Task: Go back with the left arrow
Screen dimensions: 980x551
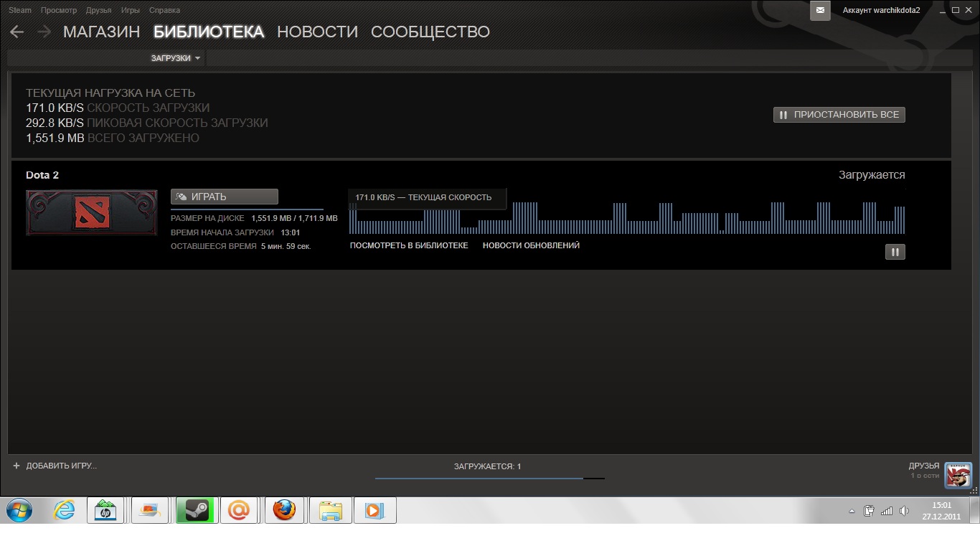Action: click(17, 32)
